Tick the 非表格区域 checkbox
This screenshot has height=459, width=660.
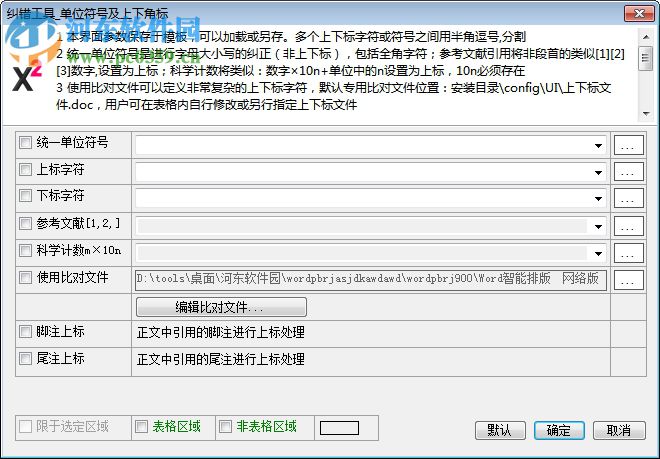coord(226,427)
